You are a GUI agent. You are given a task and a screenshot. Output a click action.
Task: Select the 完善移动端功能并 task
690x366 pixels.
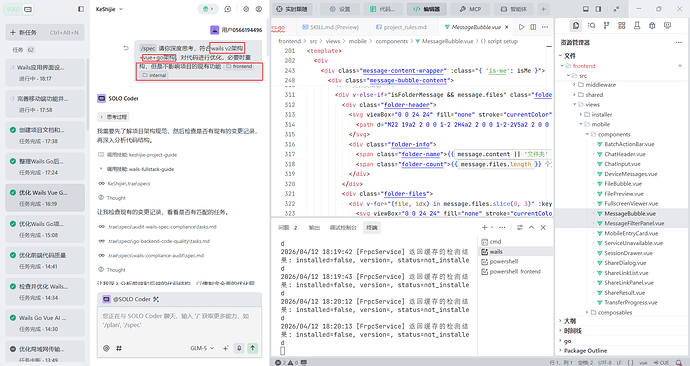tap(44, 104)
